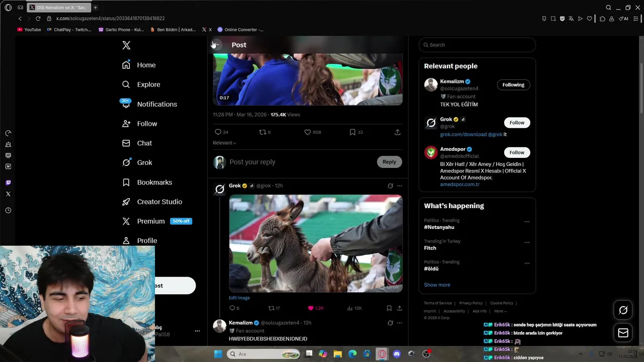
Task: Unlike Grok's reply with 1.2K likes
Action: click(315, 308)
